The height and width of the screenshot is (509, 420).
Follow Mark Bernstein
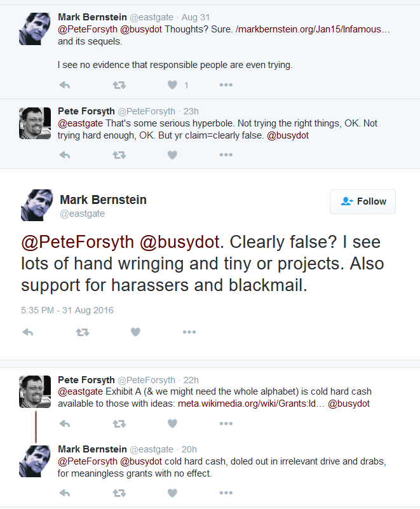pos(363,201)
